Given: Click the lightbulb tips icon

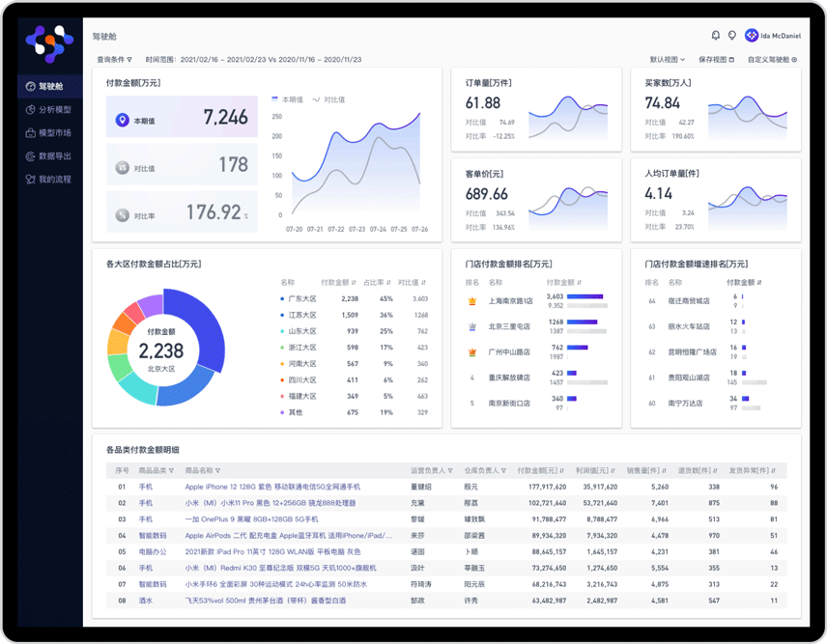Looking at the screenshot, I should click(x=732, y=36).
